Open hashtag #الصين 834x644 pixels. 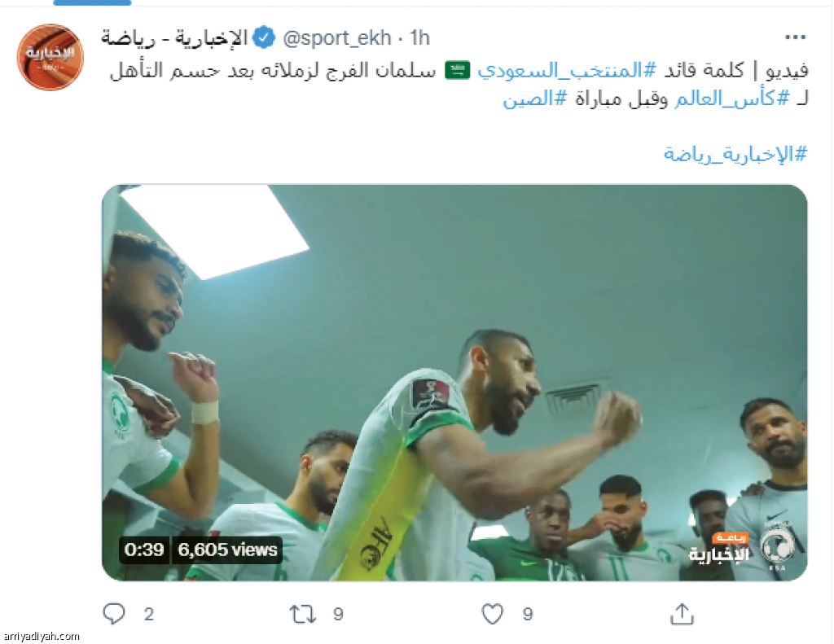(x=535, y=99)
